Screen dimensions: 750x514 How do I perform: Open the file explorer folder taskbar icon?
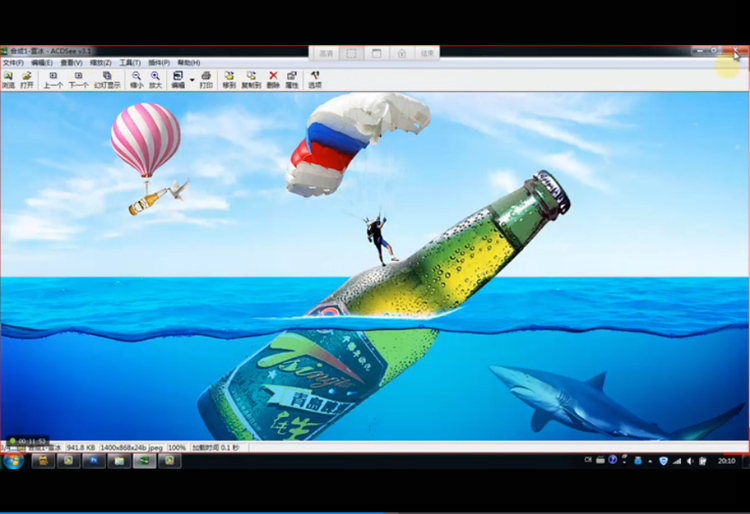tap(119, 461)
